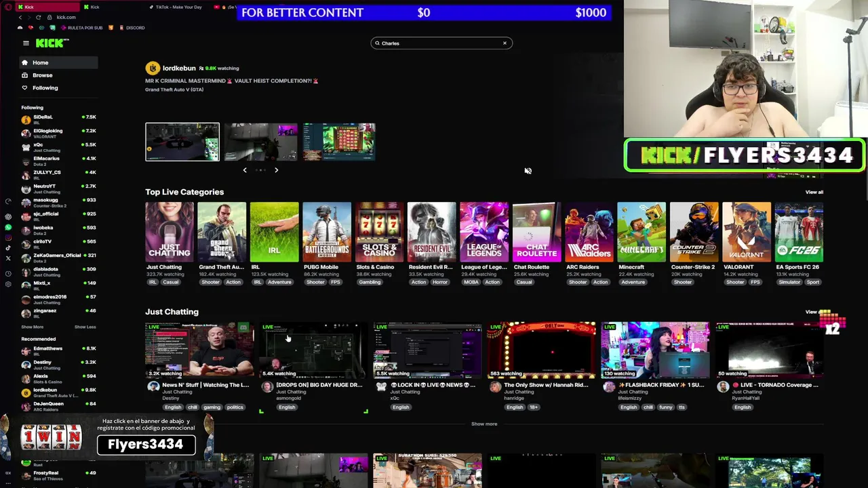The image size is (868, 488).
Task: Open Browse in Kick sidebar
Action: coord(59,75)
